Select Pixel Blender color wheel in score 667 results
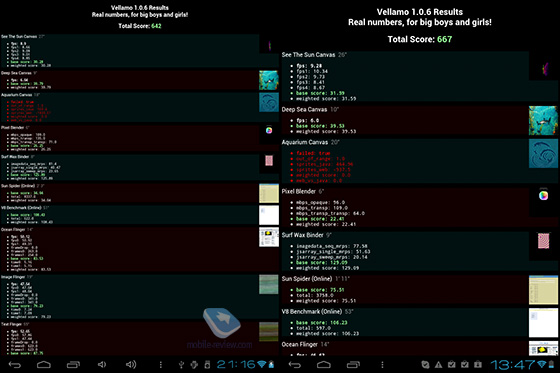Viewport: 560px width, 373px height. [543, 195]
